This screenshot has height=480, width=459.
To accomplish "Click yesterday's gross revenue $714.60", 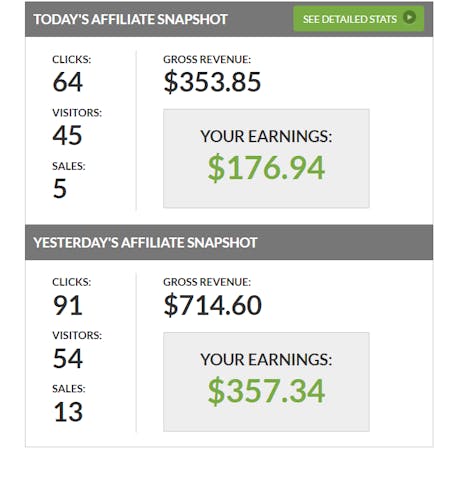I will [212, 305].
